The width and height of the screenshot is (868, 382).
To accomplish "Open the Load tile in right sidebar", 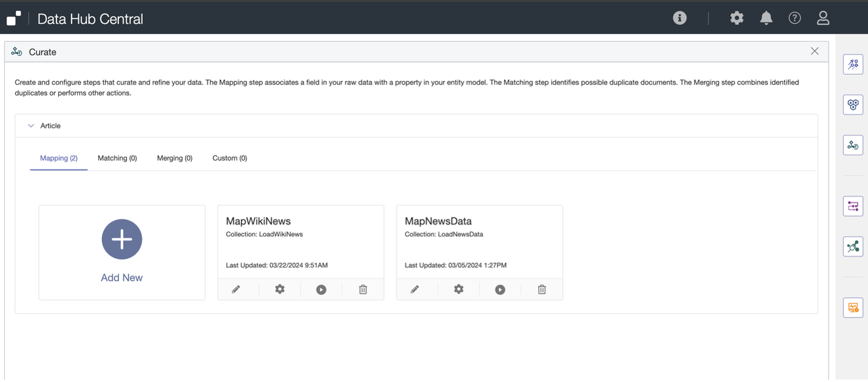I will click(x=853, y=64).
